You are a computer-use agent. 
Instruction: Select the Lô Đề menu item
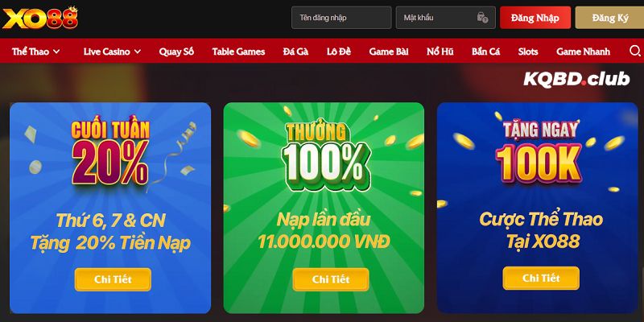339,52
